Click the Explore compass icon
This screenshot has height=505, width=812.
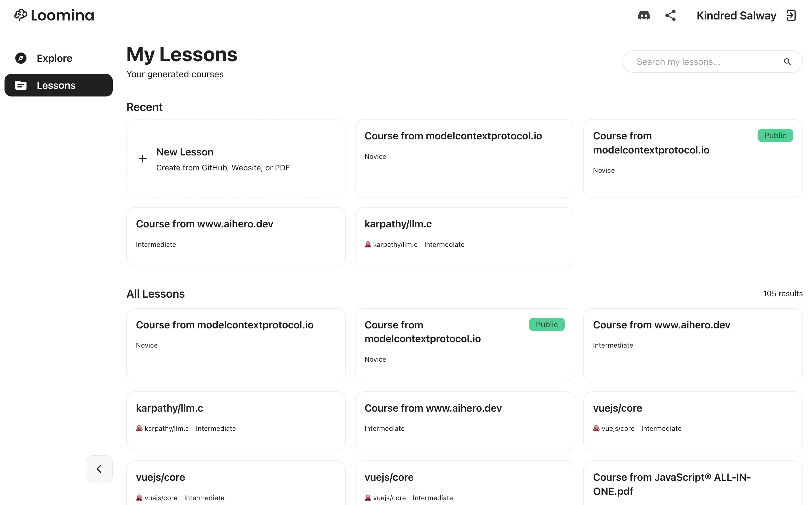[x=21, y=58]
